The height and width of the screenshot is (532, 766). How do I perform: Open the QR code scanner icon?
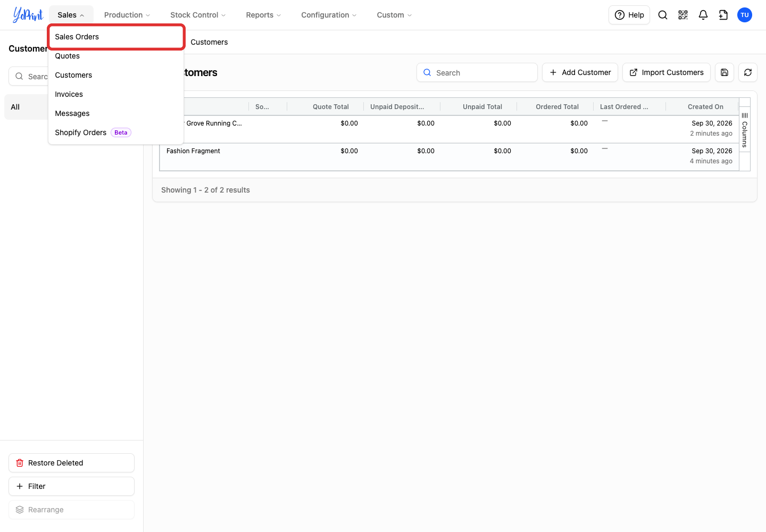683,15
